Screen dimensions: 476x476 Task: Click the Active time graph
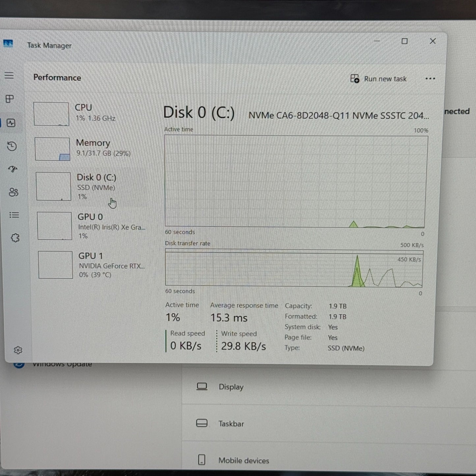coord(295,181)
